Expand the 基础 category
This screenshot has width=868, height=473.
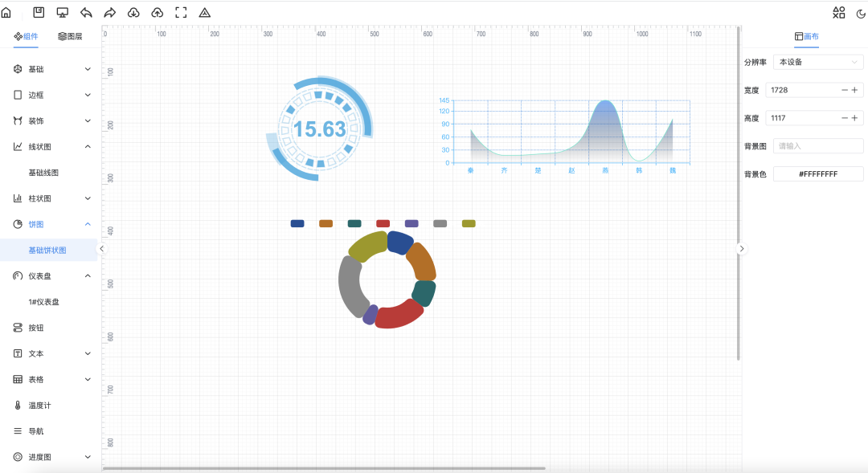pyautogui.click(x=51, y=69)
